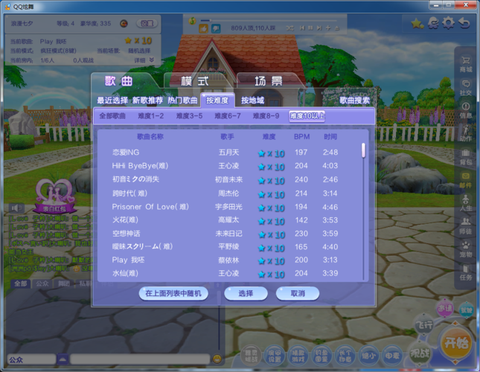Filter by 难度6-7

pyautogui.click(x=227, y=116)
